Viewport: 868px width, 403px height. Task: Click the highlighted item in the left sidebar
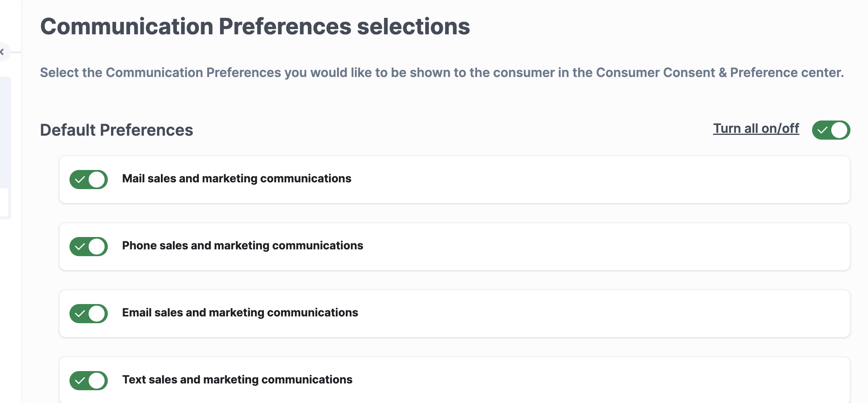4,203
